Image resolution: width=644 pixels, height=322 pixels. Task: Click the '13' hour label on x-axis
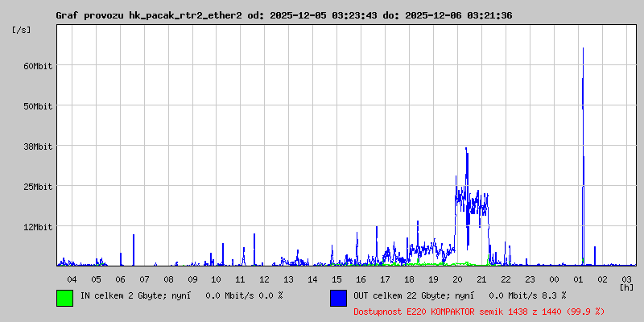pos(289,279)
